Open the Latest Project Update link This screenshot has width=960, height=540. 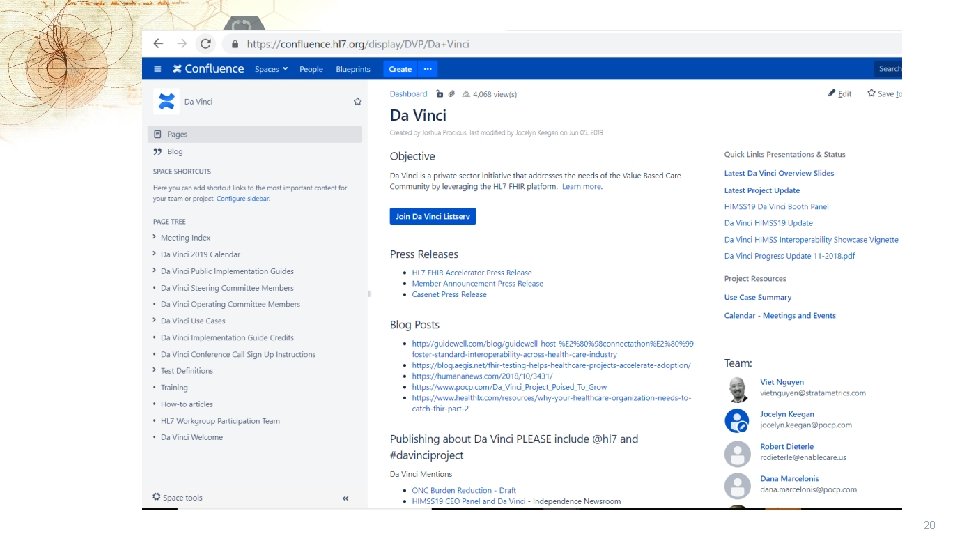point(762,190)
